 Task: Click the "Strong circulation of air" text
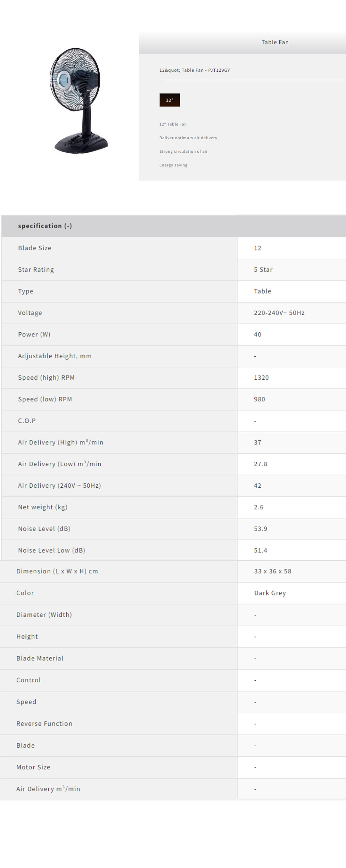(184, 152)
